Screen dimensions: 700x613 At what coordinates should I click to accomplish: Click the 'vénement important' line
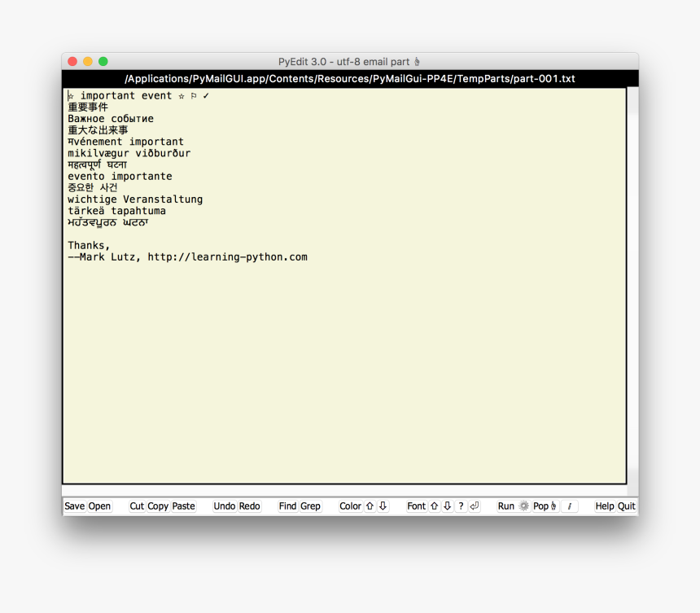(x=126, y=142)
